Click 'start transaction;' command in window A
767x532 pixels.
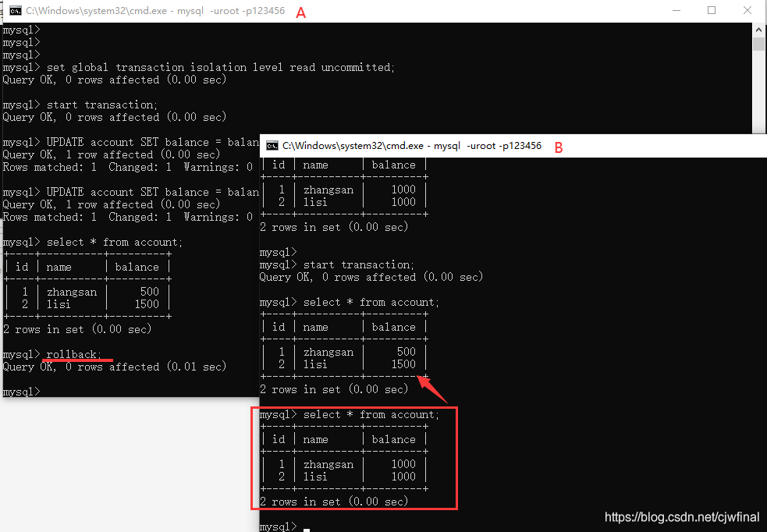102,105
